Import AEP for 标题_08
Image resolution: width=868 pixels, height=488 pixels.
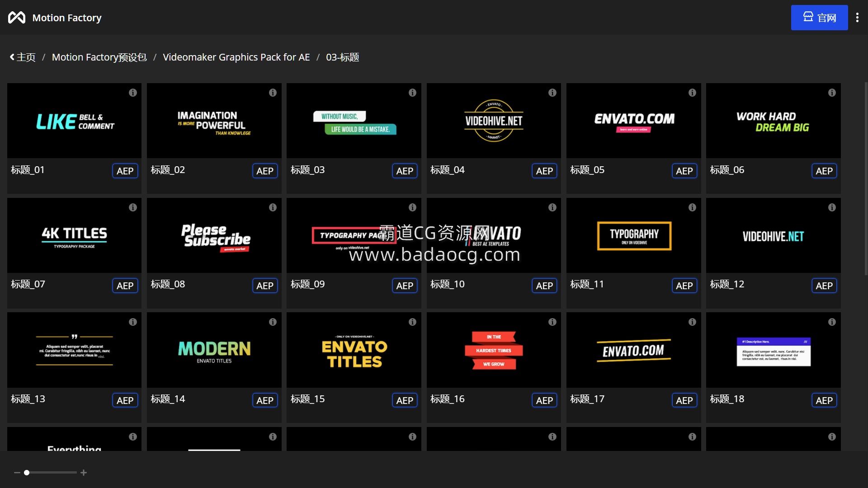265,286
